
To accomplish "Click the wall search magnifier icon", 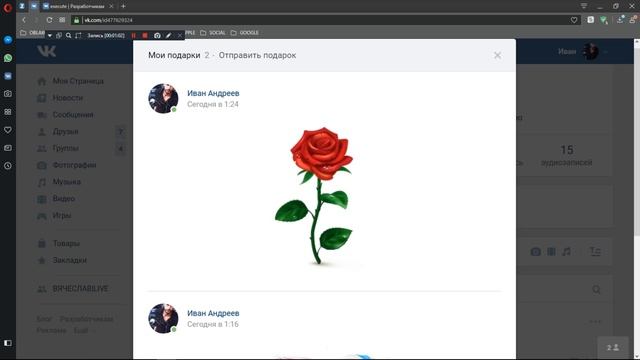I will (596, 289).
